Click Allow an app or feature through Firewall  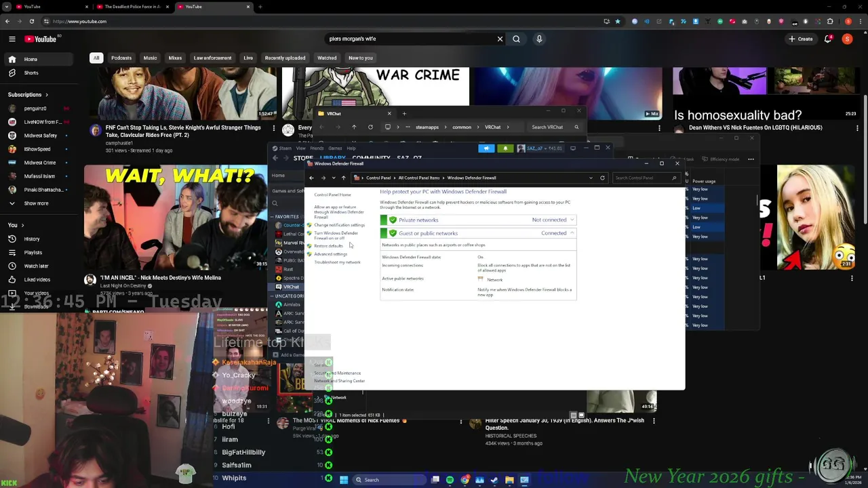click(338, 212)
